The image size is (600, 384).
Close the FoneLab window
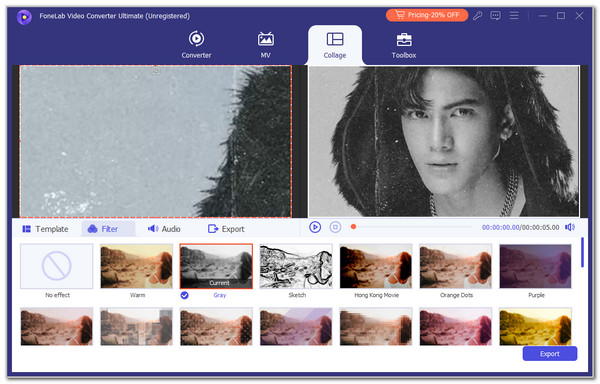pyautogui.click(x=579, y=16)
